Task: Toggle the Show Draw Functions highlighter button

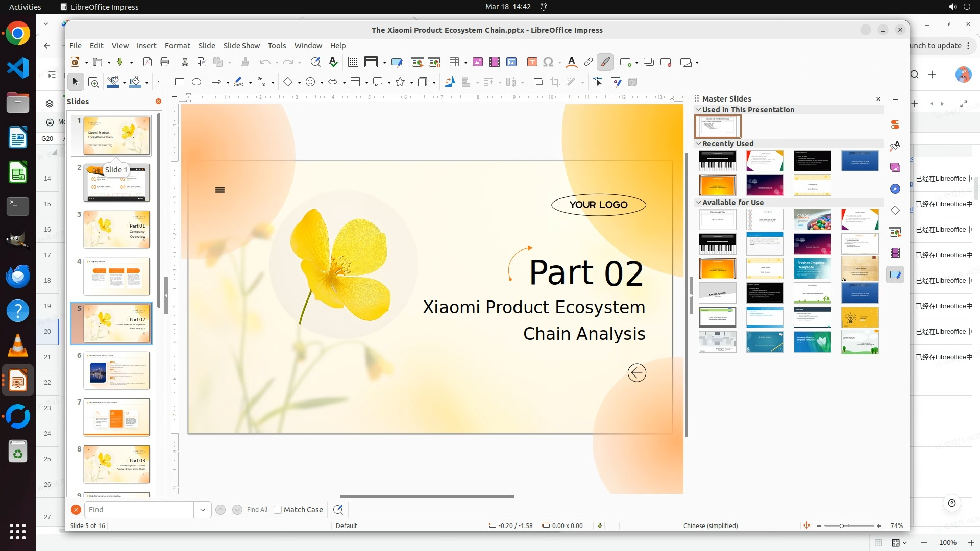Action: [605, 62]
